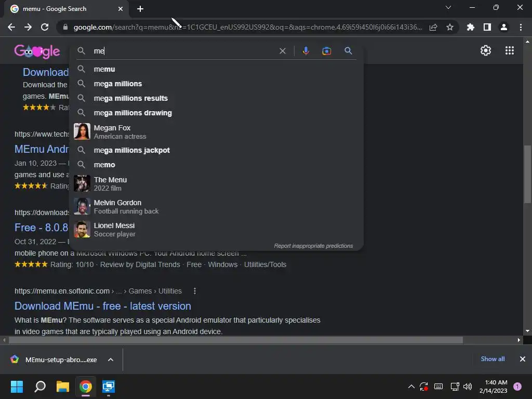
Task: Select the 'memu' suggestion
Action: tap(216, 69)
